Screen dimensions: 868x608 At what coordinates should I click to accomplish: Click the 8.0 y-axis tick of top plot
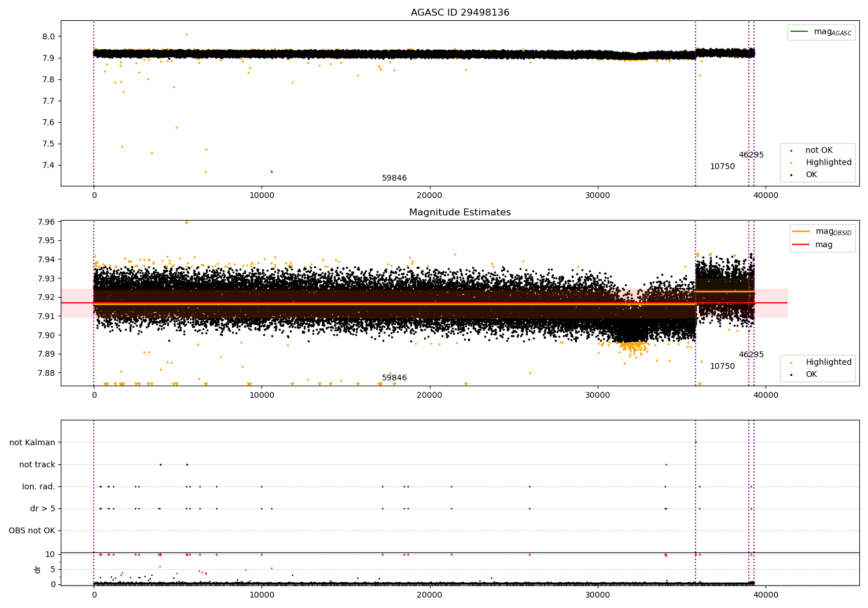point(49,36)
